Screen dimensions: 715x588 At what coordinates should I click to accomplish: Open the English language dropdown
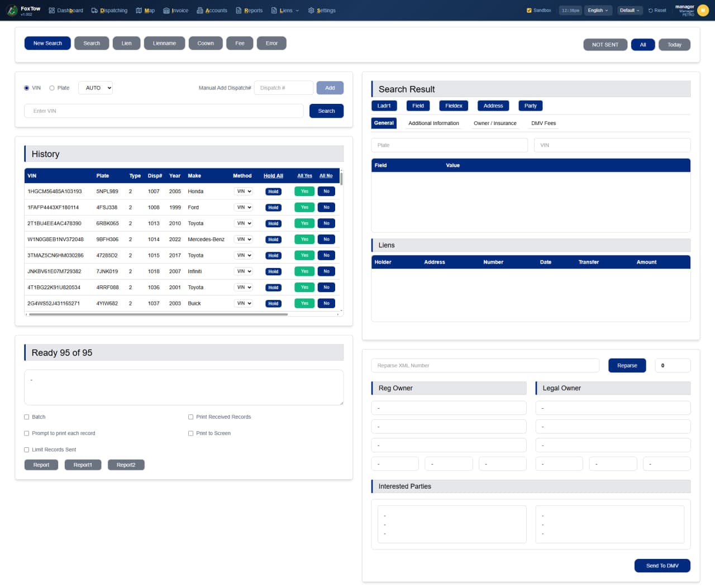pos(598,10)
